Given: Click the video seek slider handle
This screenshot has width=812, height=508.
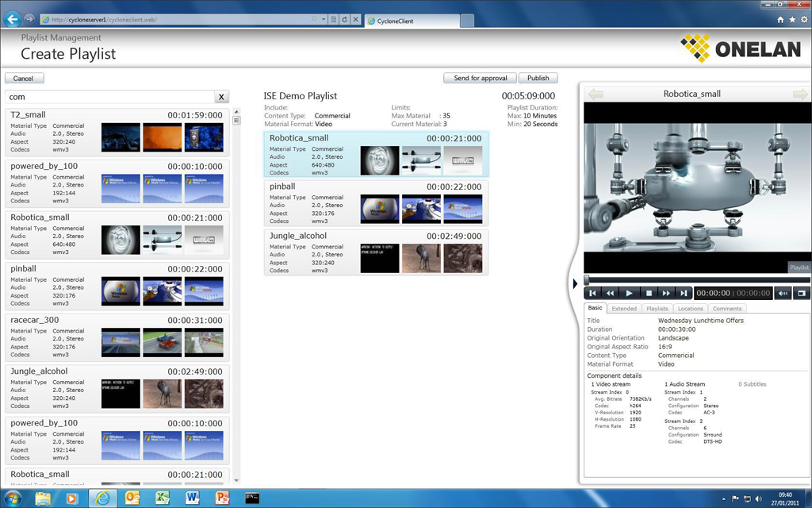Looking at the screenshot, I should point(587,279).
